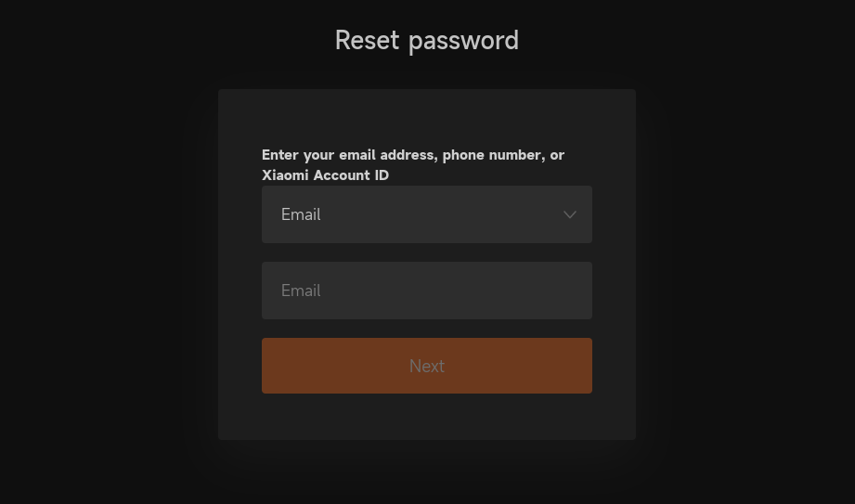Click the Reset password heading
The width and height of the screenshot is (855, 504).
click(x=426, y=40)
